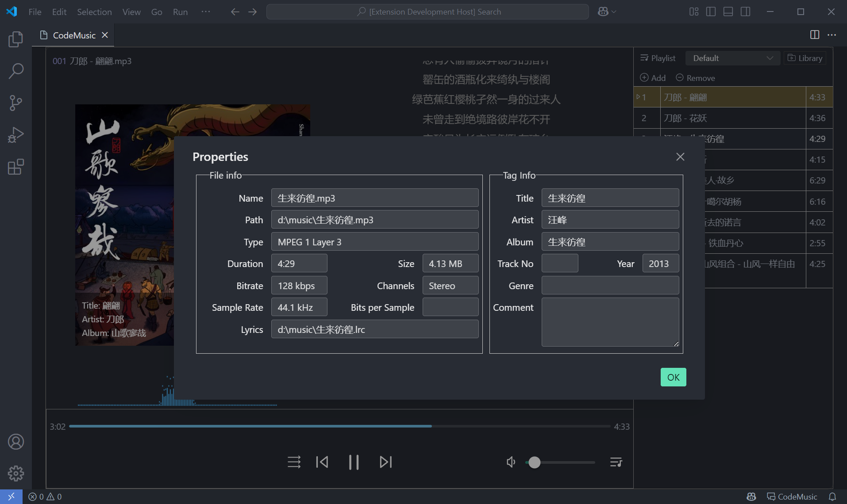Select playlist row 刀郎 - 翩翩

point(733,97)
